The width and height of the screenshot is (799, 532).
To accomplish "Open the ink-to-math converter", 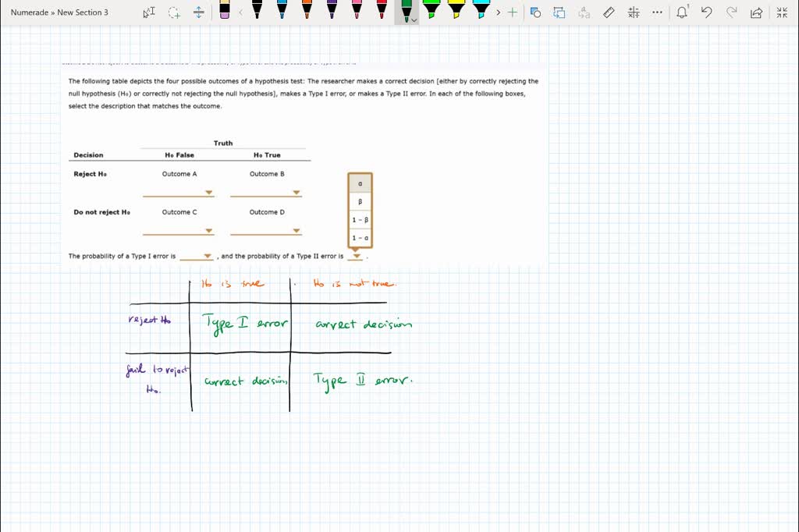I will point(634,12).
